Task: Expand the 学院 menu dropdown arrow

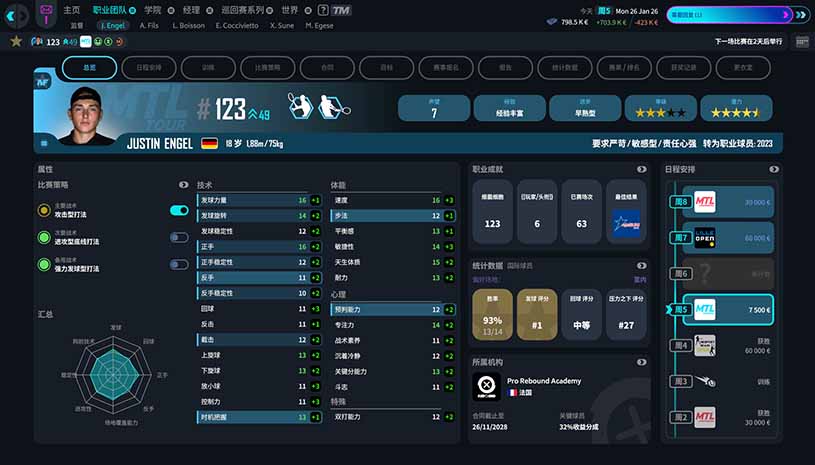Action: point(171,10)
